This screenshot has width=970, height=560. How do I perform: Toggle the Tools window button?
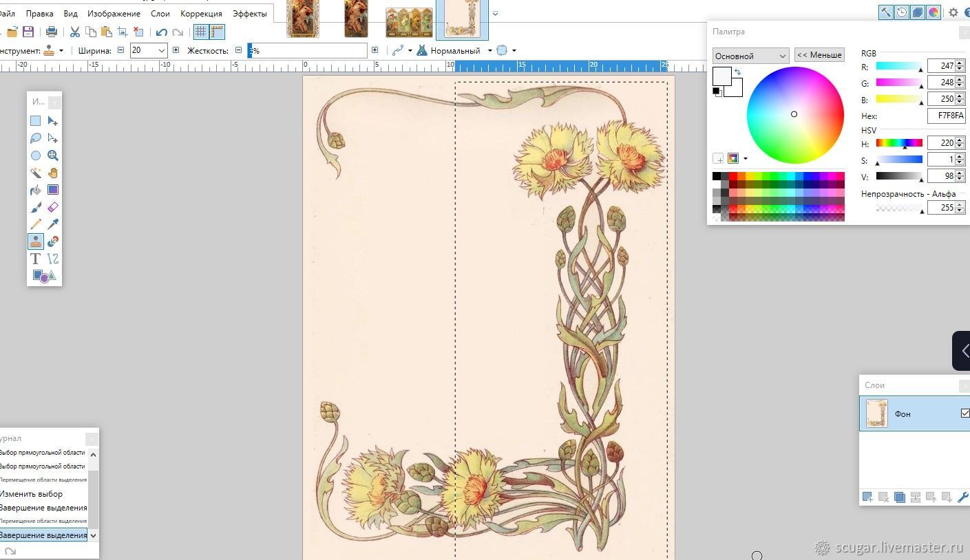coord(886,12)
